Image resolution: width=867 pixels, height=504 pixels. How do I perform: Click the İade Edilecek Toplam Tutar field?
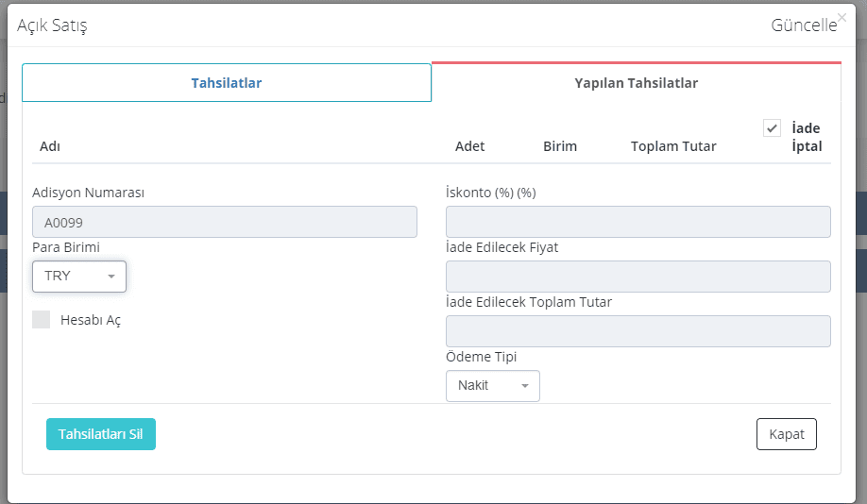[638, 331]
